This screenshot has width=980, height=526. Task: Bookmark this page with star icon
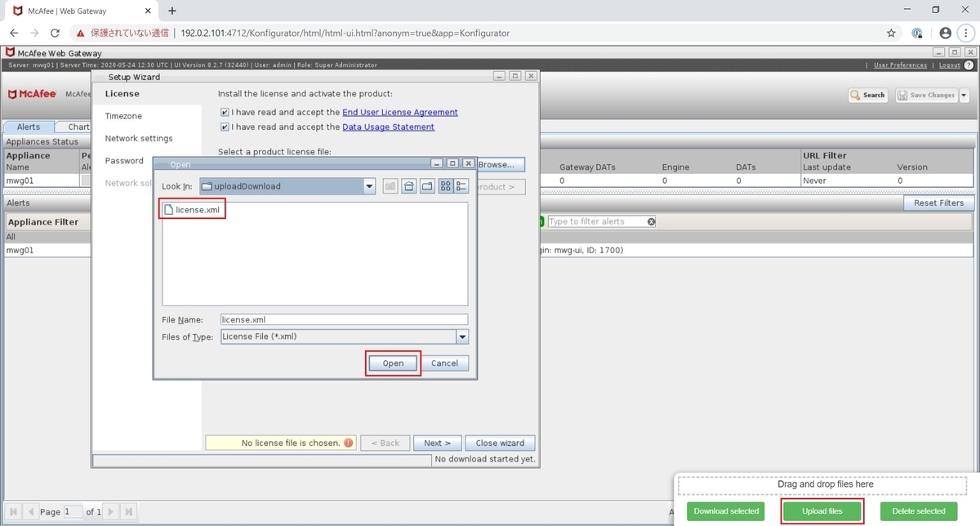(891, 33)
